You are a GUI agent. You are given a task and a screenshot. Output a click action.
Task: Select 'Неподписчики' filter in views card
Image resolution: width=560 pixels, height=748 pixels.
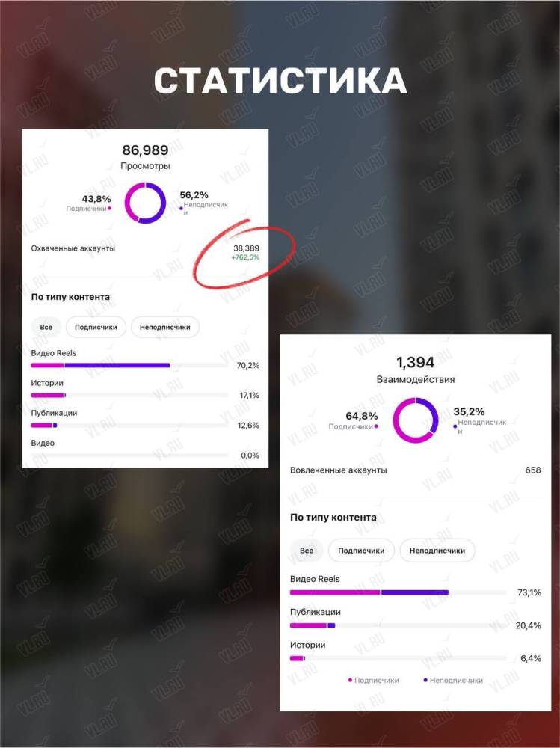click(x=164, y=327)
